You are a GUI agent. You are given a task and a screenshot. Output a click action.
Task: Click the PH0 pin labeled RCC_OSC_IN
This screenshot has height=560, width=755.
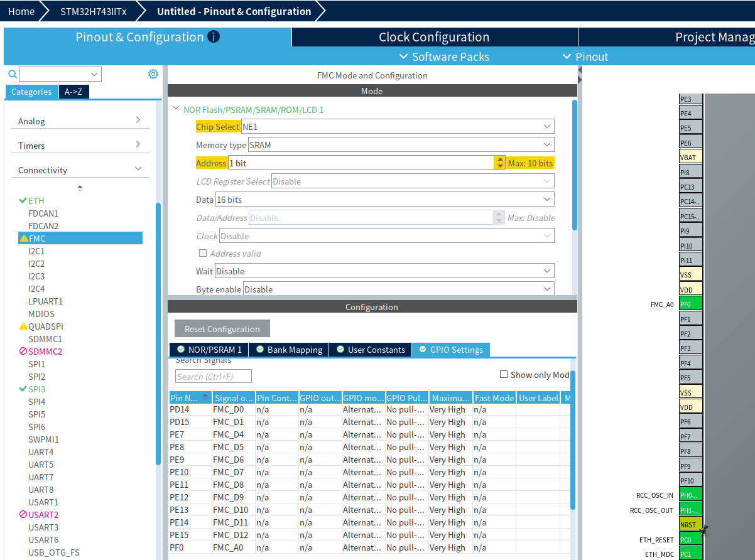[x=690, y=495]
